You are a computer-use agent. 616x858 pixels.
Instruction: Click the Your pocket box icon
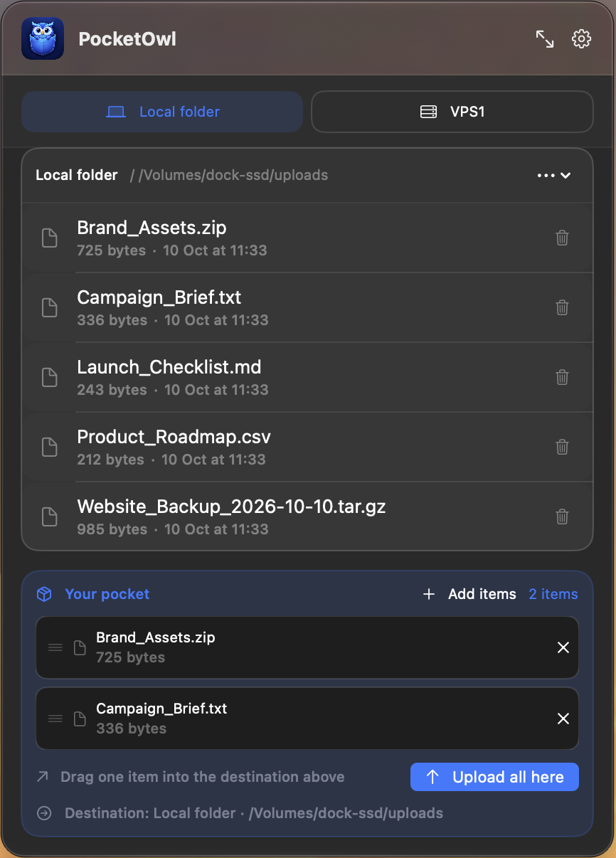tap(44, 594)
